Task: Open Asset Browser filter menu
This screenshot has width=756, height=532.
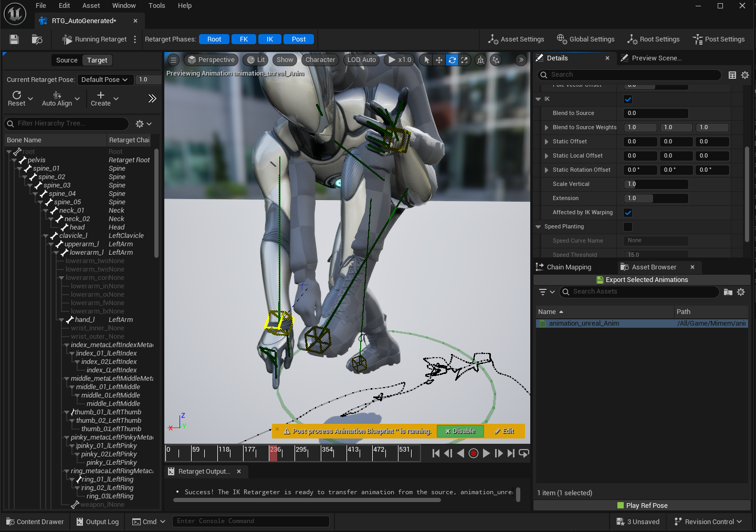Action: click(x=547, y=292)
